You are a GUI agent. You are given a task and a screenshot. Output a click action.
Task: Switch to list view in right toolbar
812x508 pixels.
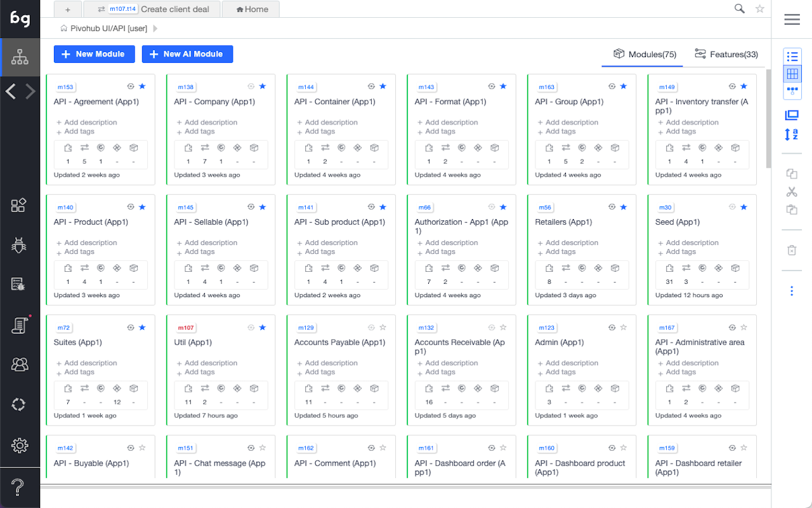pos(792,57)
